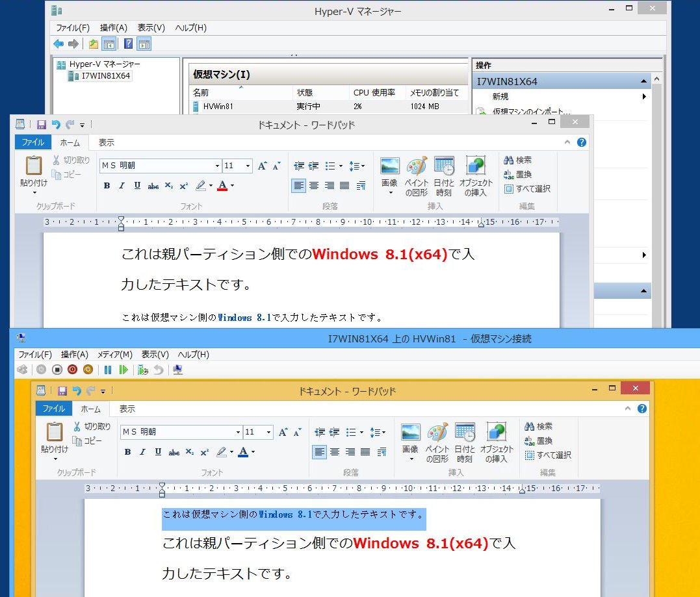Click すべて選択 in the VM WordPad
This screenshot has height=597, width=700.
[548, 455]
